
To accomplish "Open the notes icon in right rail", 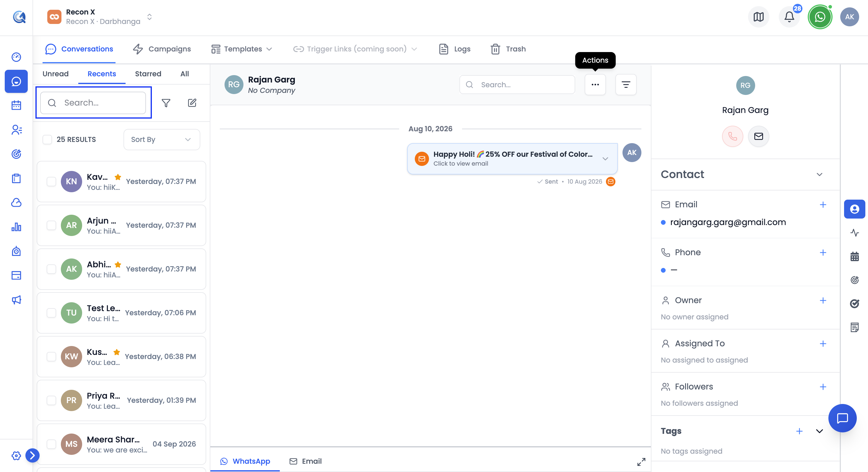I will pos(854,327).
